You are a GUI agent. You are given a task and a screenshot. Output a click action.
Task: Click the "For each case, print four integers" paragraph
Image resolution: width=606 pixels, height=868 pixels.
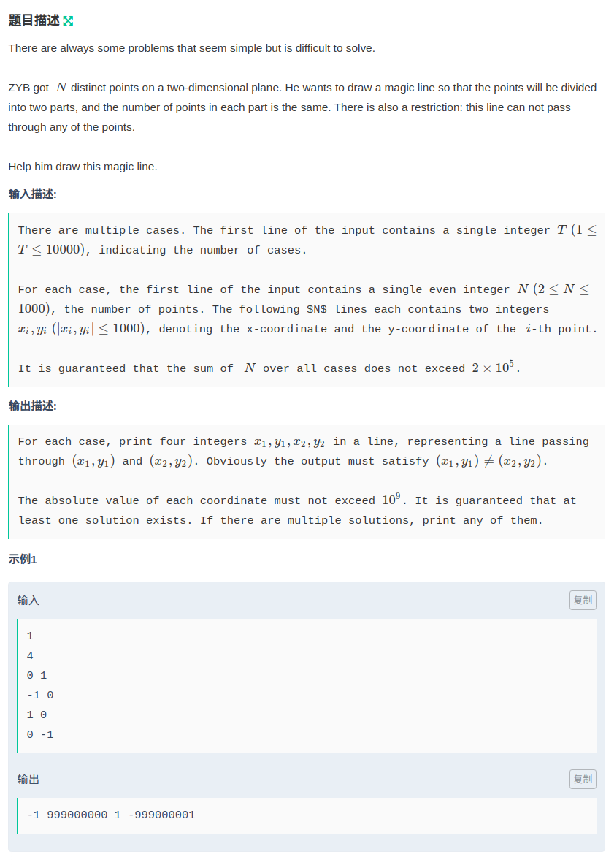pyautogui.click(x=303, y=451)
